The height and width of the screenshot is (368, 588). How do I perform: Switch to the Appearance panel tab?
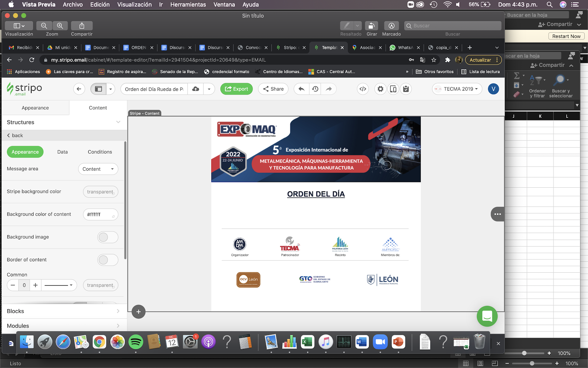pyautogui.click(x=35, y=108)
